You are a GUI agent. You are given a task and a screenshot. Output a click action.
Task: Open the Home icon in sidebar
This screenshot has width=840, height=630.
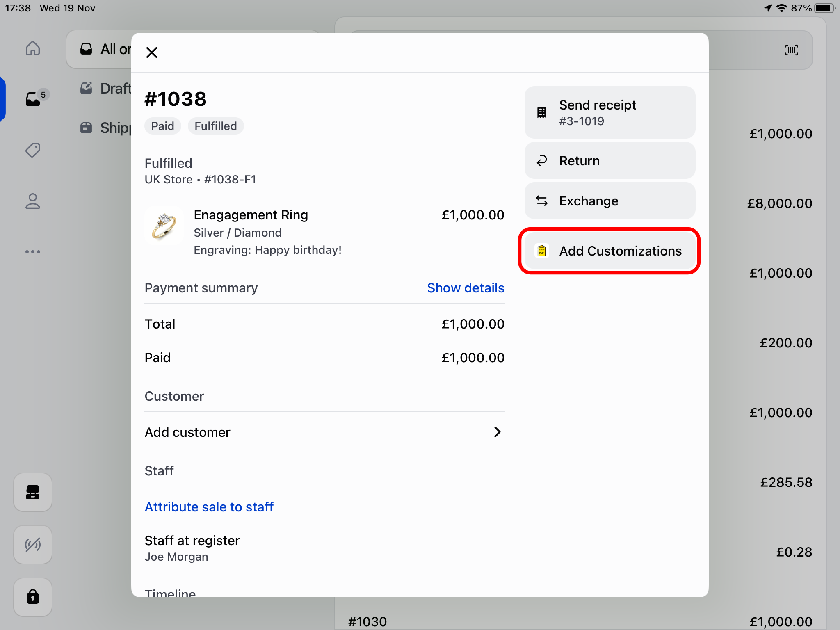(33, 49)
